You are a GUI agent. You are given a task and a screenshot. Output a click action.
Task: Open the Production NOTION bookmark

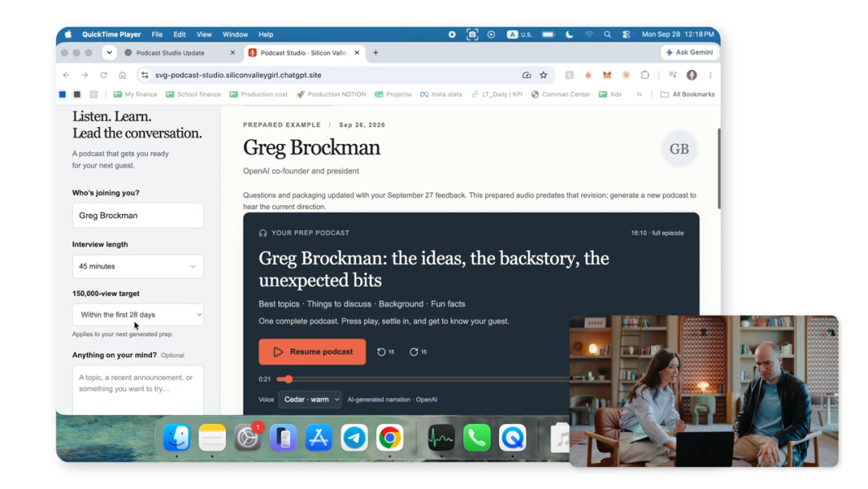pyautogui.click(x=331, y=94)
